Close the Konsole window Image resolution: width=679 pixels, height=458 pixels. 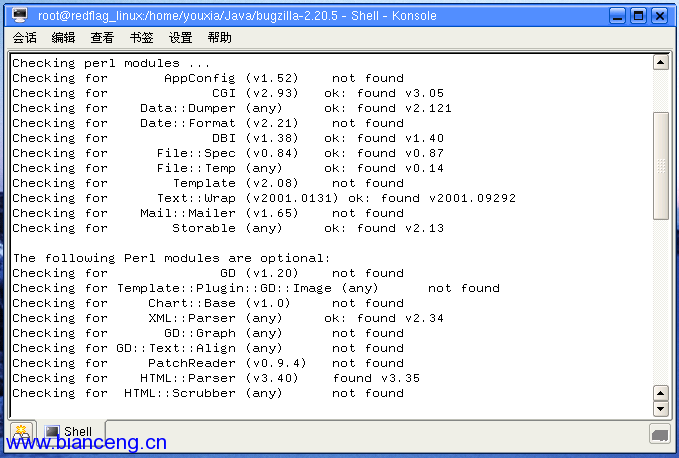coord(660,16)
